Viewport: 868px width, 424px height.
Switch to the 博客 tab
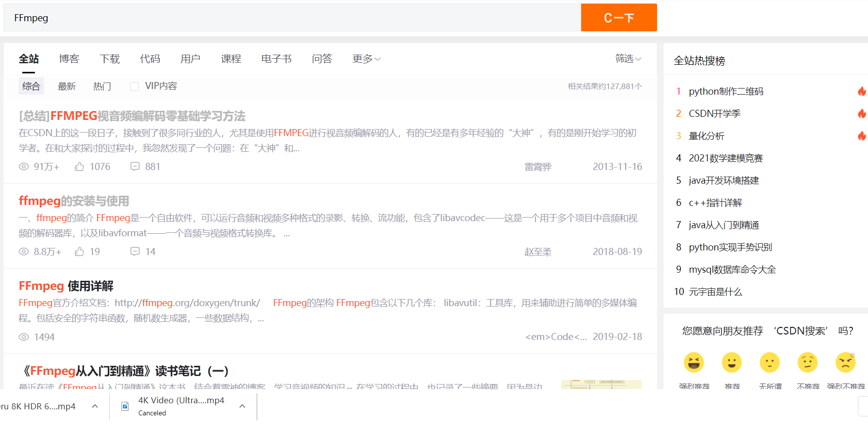click(69, 59)
